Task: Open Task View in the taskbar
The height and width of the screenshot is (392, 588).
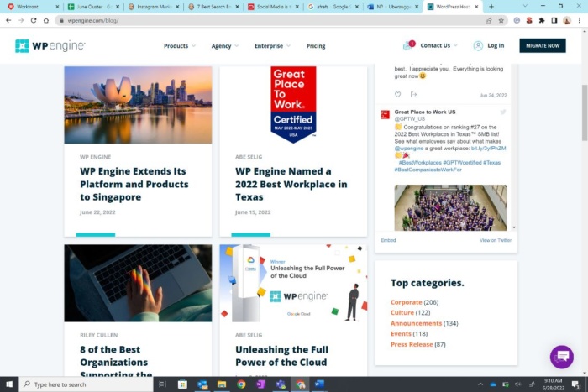Action: click(x=162, y=384)
